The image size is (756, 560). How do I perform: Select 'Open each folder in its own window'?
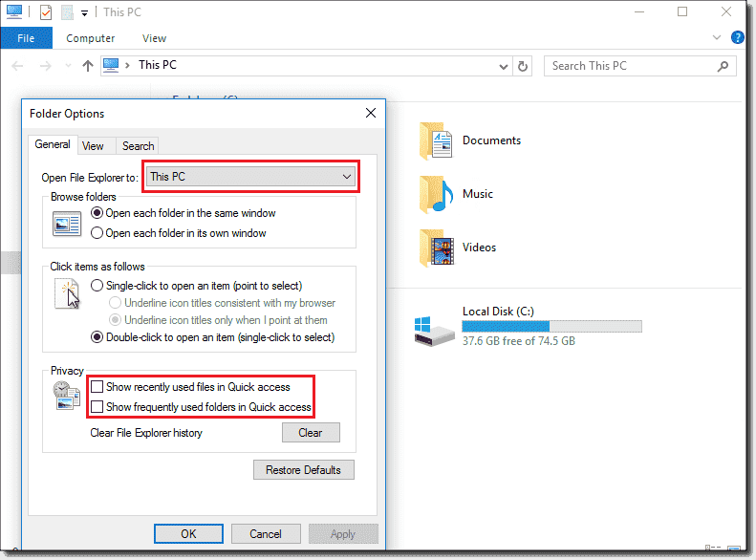[179, 233]
